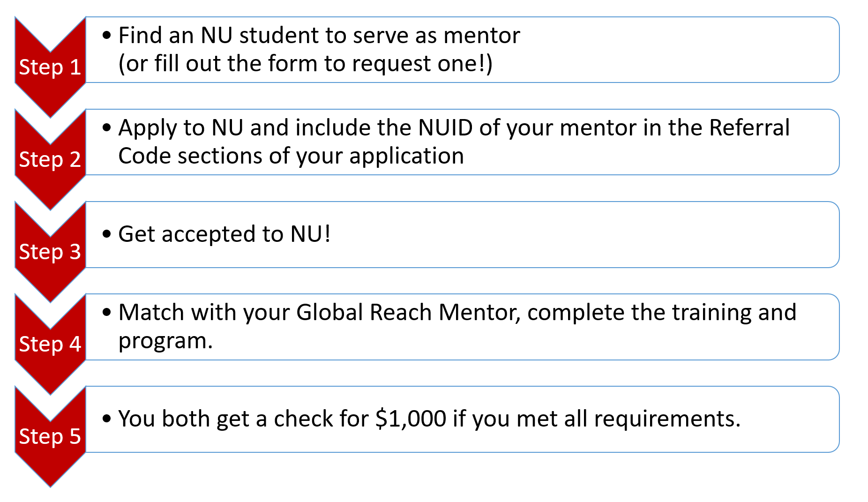The height and width of the screenshot is (502, 868).
Task: Select the Step 4 red arrow
Action: (50, 344)
